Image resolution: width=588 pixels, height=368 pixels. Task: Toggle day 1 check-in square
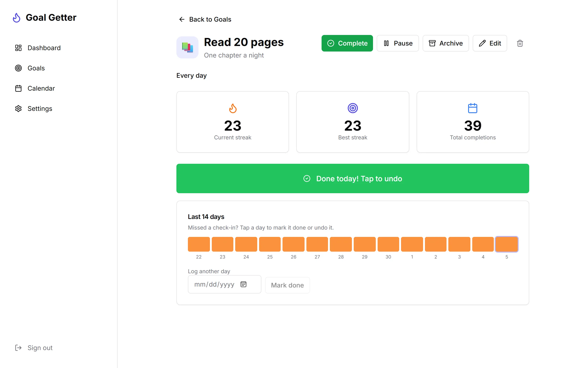(x=412, y=244)
